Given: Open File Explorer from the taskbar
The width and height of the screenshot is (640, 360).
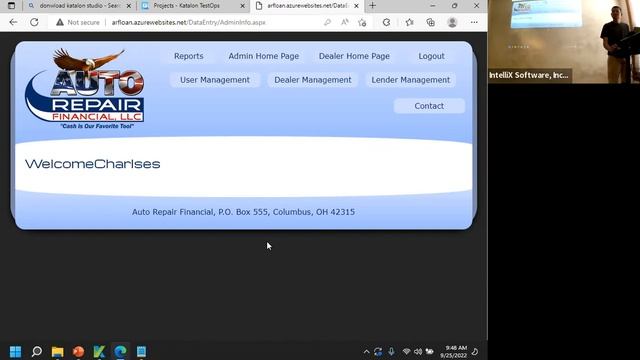Looking at the screenshot, I should click(x=58, y=351).
